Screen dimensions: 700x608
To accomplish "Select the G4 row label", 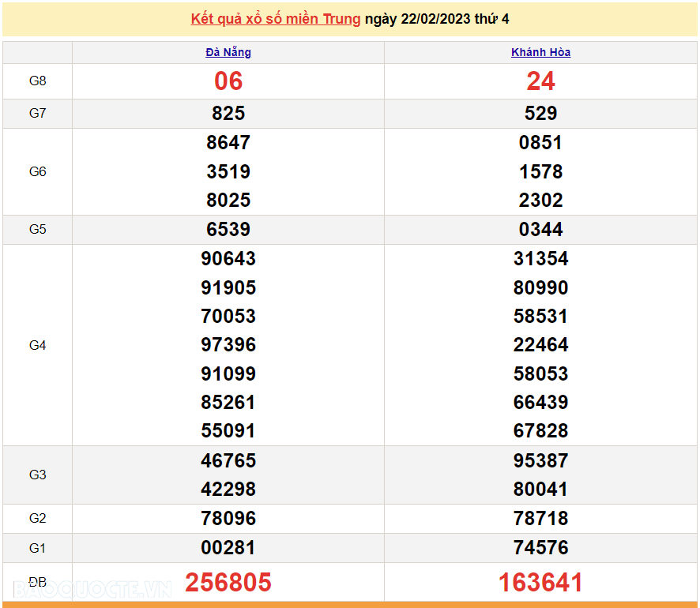I will click(x=37, y=344).
